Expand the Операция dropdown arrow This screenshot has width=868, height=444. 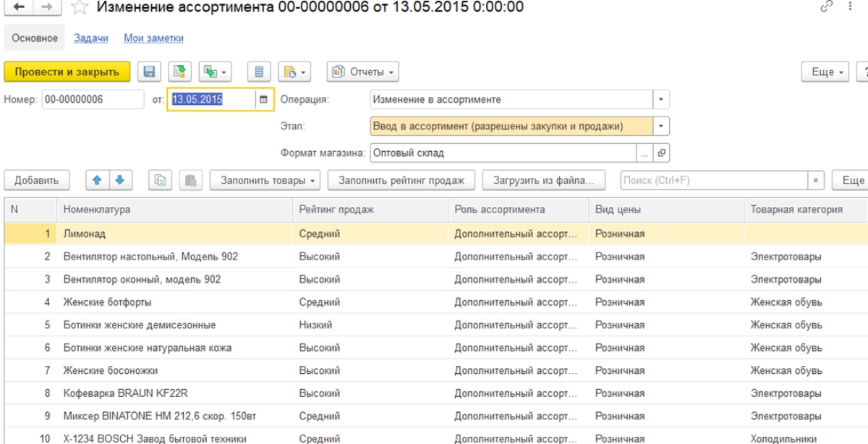(661, 100)
